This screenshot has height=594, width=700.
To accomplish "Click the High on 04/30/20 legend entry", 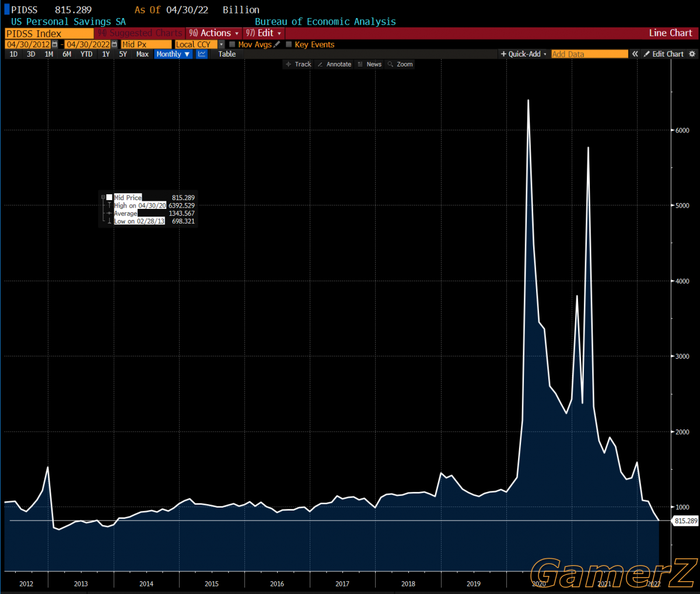I will pos(140,205).
